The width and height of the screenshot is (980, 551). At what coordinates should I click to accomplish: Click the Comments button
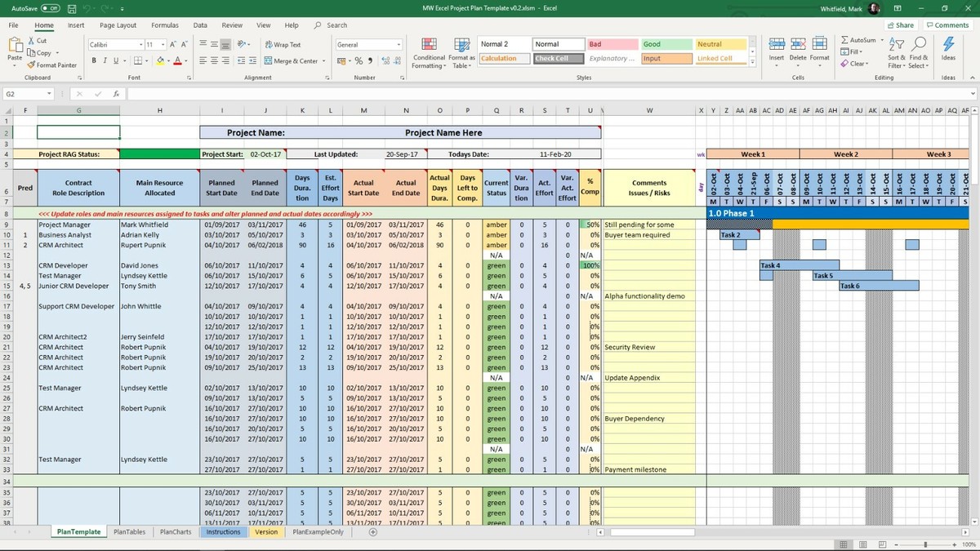coord(947,25)
